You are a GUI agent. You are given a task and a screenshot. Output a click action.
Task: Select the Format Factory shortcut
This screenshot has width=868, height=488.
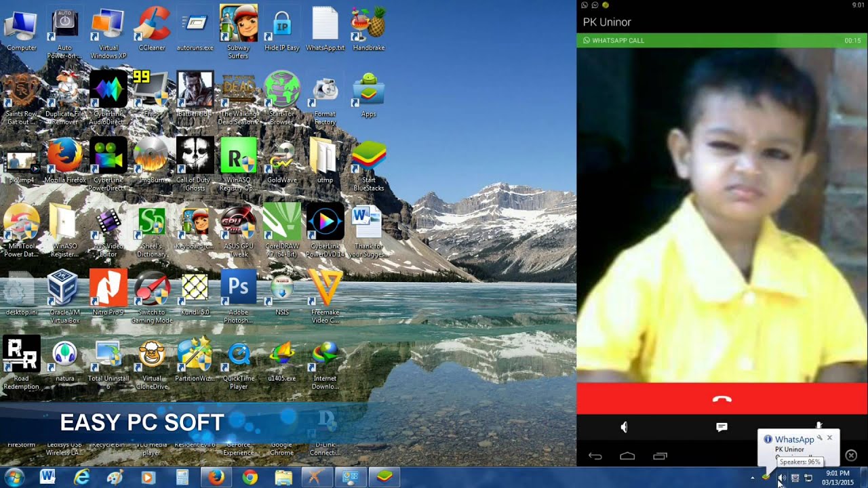click(x=325, y=98)
